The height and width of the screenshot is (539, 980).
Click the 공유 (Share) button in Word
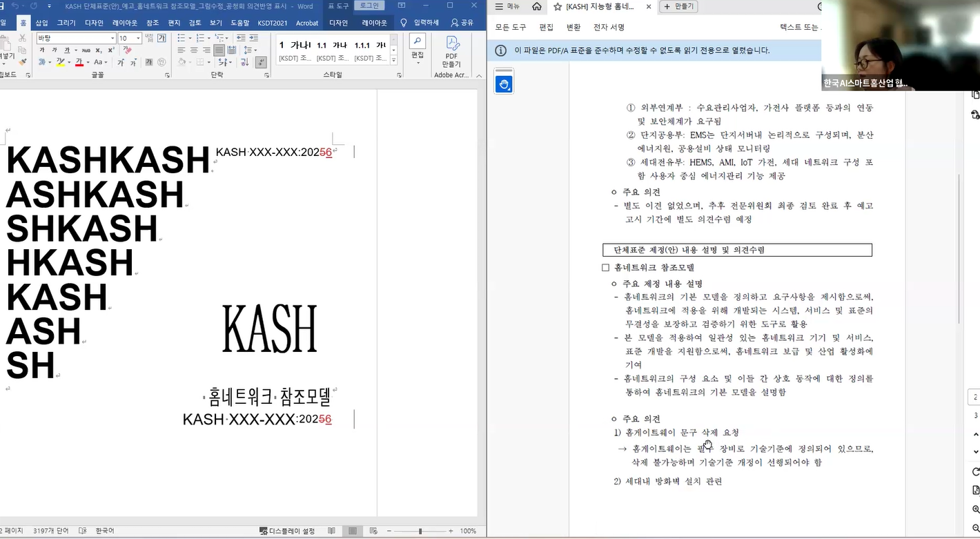(462, 23)
